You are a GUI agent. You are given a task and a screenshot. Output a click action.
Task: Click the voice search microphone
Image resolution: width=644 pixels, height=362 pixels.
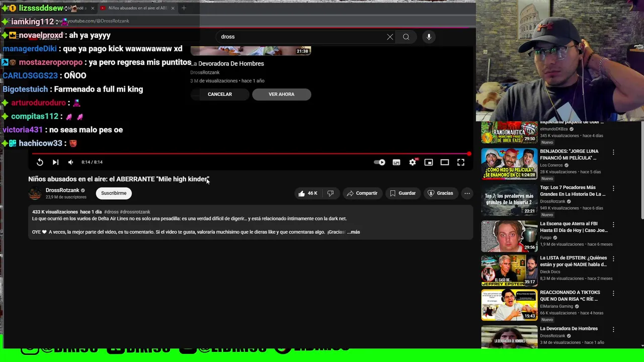point(429,37)
